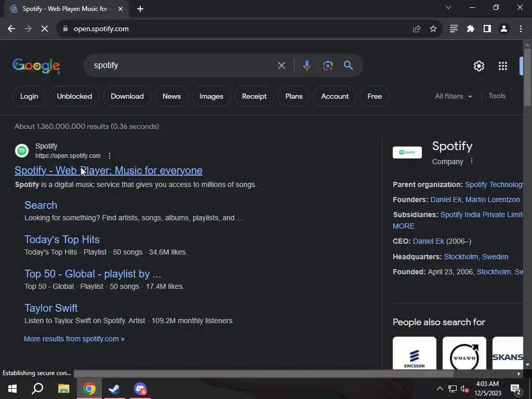The image size is (532, 399).
Task: Open the Chrome profile avatar icon
Action: (504, 29)
